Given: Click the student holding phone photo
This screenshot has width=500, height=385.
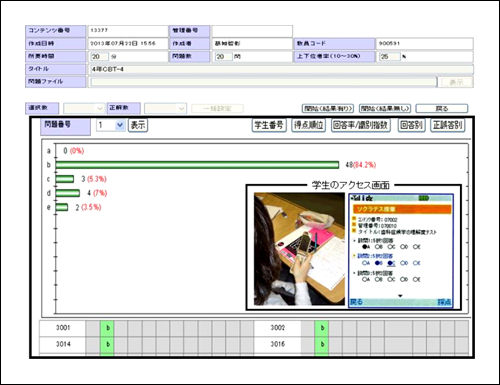Looking at the screenshot, I should [299, 249].
